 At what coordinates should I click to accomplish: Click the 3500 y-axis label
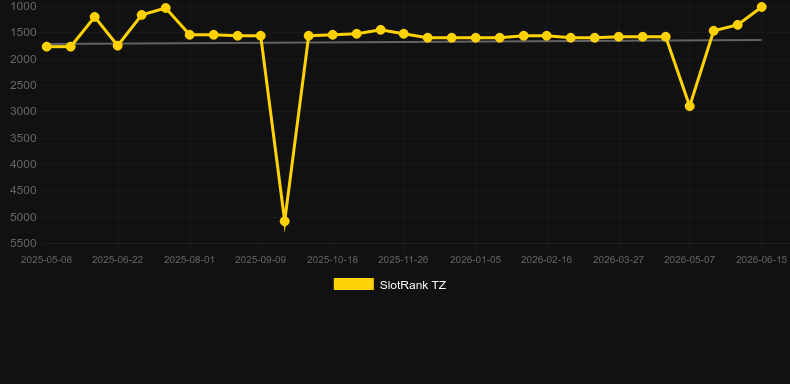(x=24, y=138)
